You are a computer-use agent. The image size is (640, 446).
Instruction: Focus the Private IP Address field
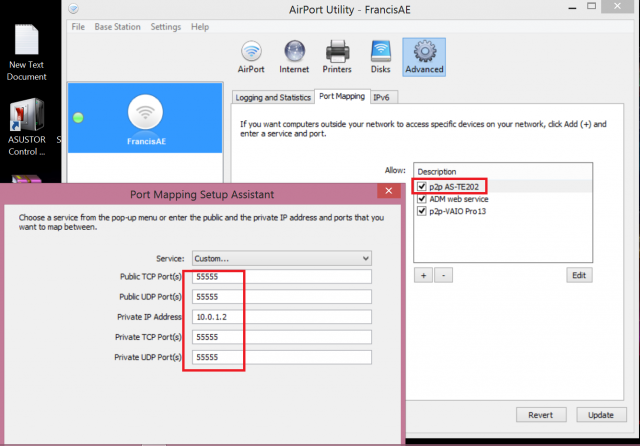282,317
